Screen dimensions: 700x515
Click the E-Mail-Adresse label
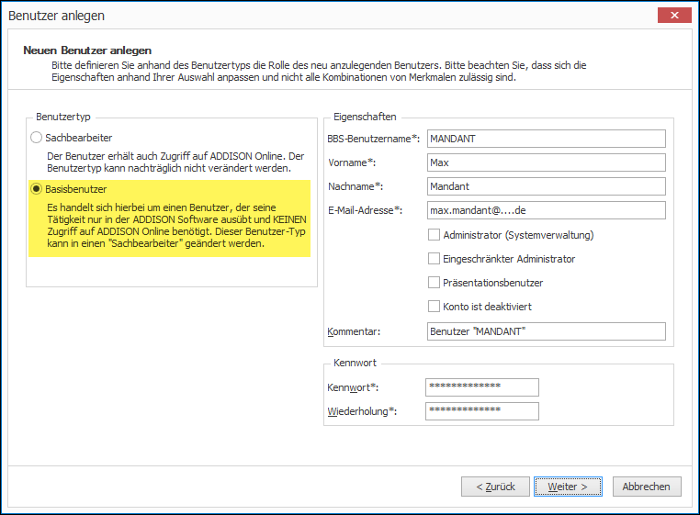point(365,210)
